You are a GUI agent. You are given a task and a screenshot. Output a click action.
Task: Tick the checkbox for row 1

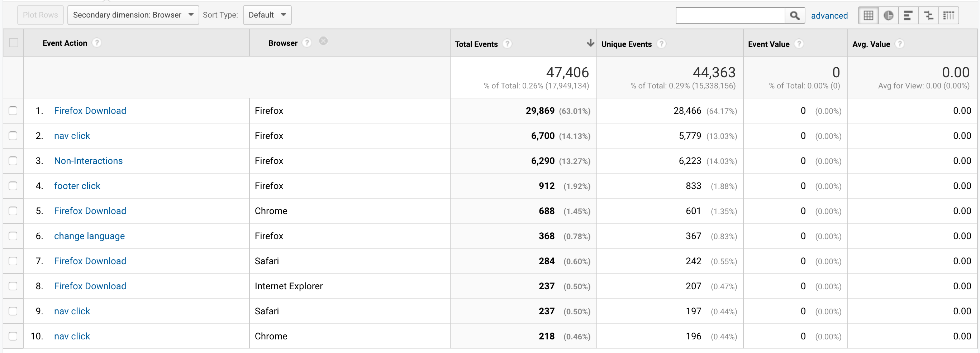tap(13, 111)
